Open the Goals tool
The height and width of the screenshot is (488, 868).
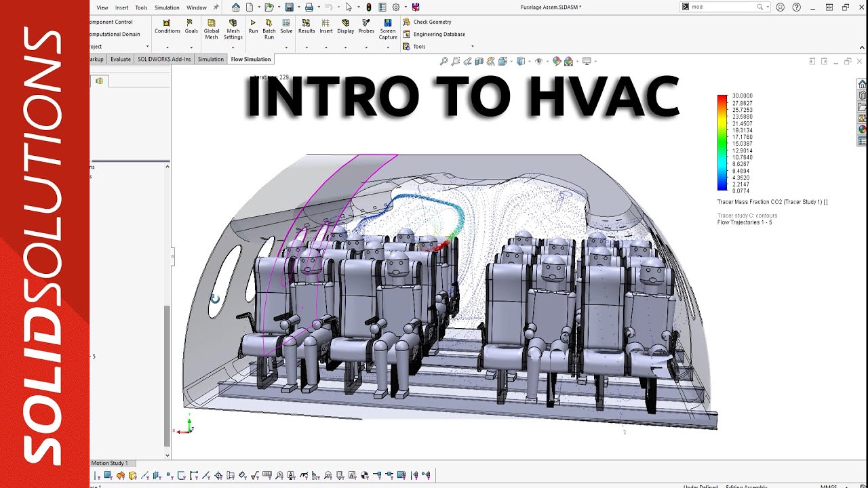[191, 26]
